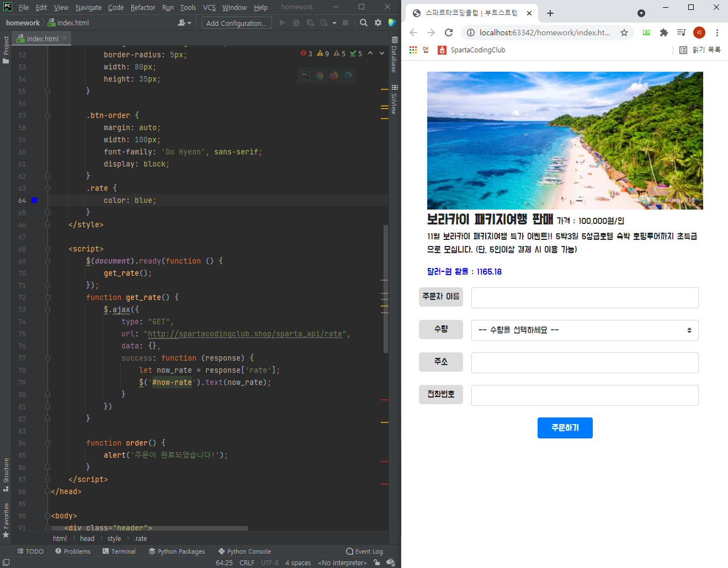Open the Code With Me user dropdown
The image size is (728, 568).
pos(184,23)
